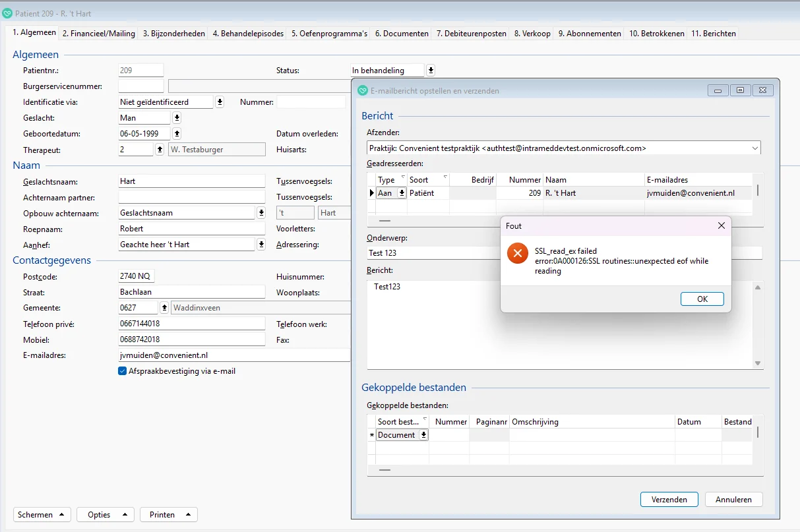Click the Soort column header in Geadresseerden
This screenshot has width=800, height=532.
[428, 180]
